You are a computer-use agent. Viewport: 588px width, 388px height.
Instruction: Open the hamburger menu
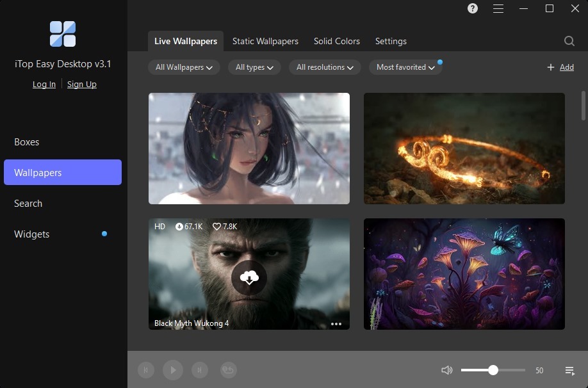tap(498, 9)
